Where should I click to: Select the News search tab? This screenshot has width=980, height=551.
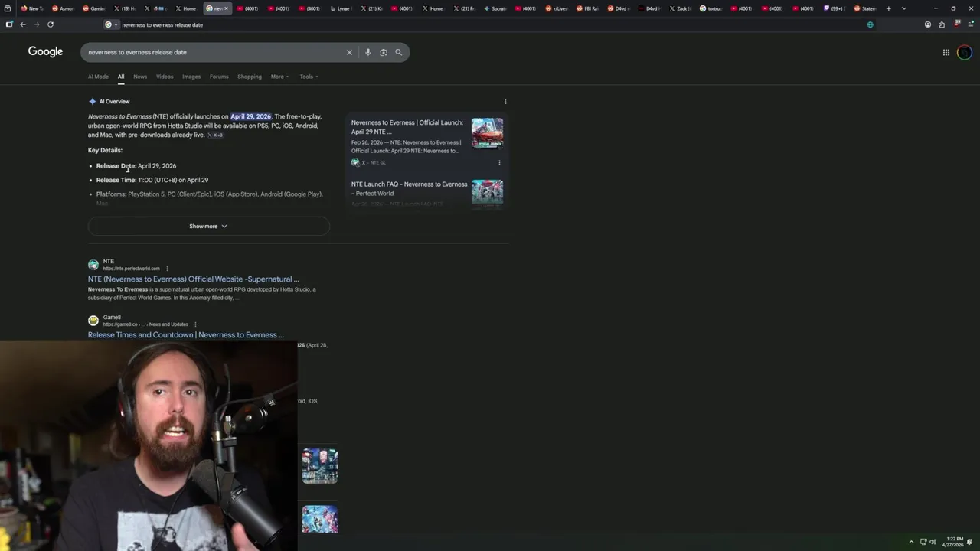[x=140, y=77]
